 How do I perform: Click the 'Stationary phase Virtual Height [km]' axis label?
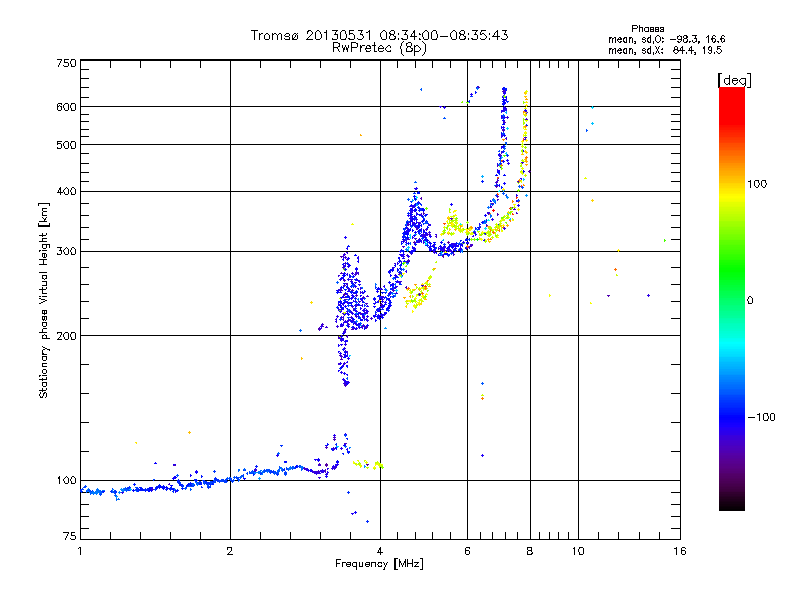(x=44, y=301)
